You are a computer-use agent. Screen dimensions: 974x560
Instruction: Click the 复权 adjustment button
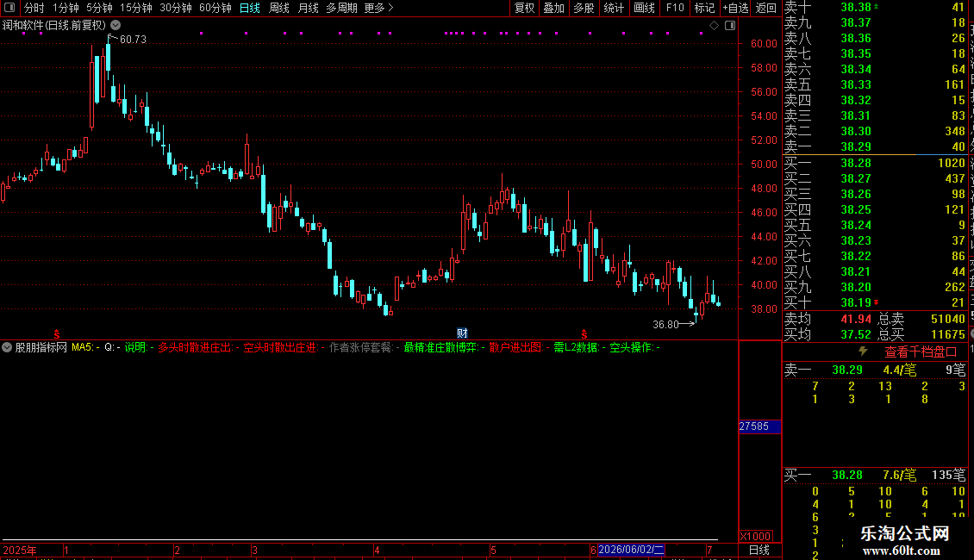tap(524, 8)
